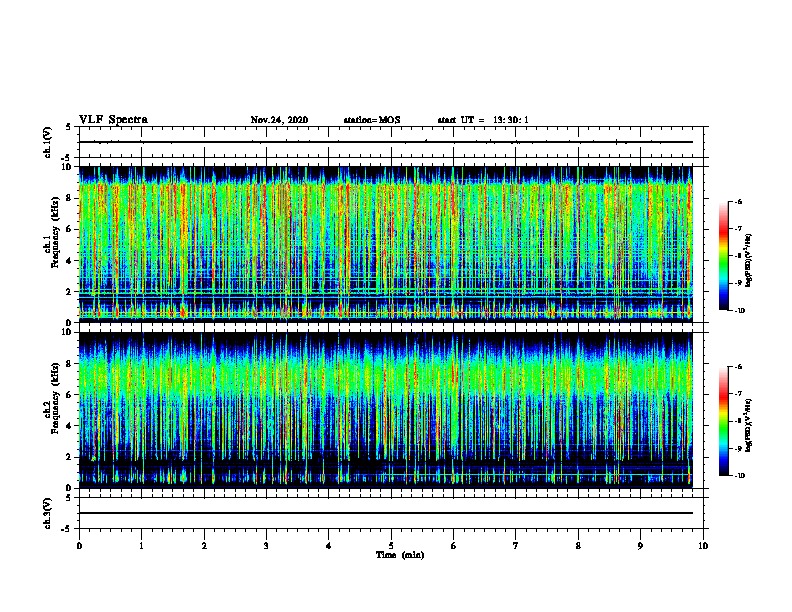Click the ch.1 frequency tick label "6"
The width and height of the screenshot is (792, 612).
(70, 229)
